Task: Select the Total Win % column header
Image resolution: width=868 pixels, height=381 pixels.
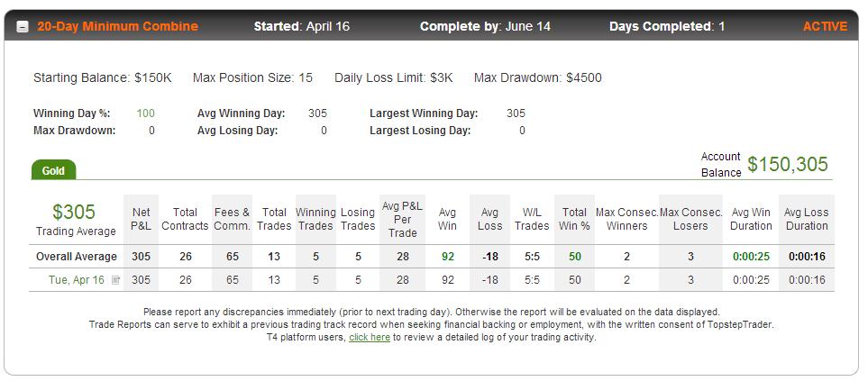Action: (x=574, y=219)
